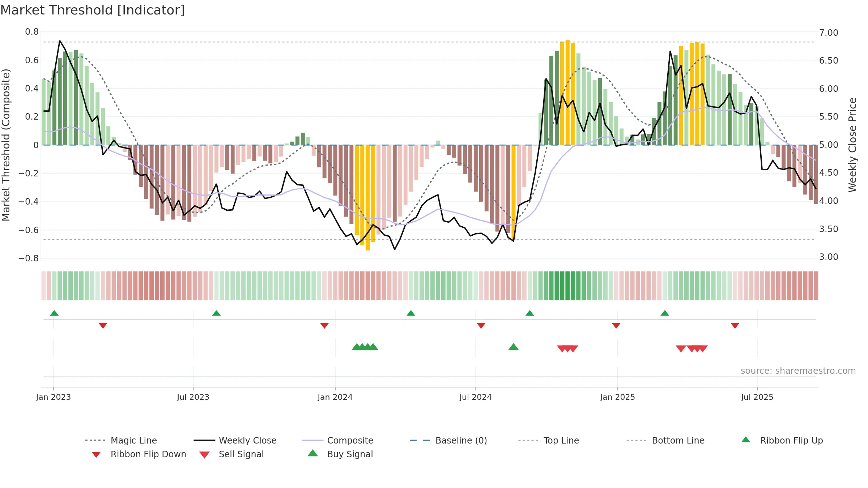868x488 pixels.
Task: Click the Ribbon Flip Down marker near June 2025
Action: pyautogui.click(x=735, y=326)
